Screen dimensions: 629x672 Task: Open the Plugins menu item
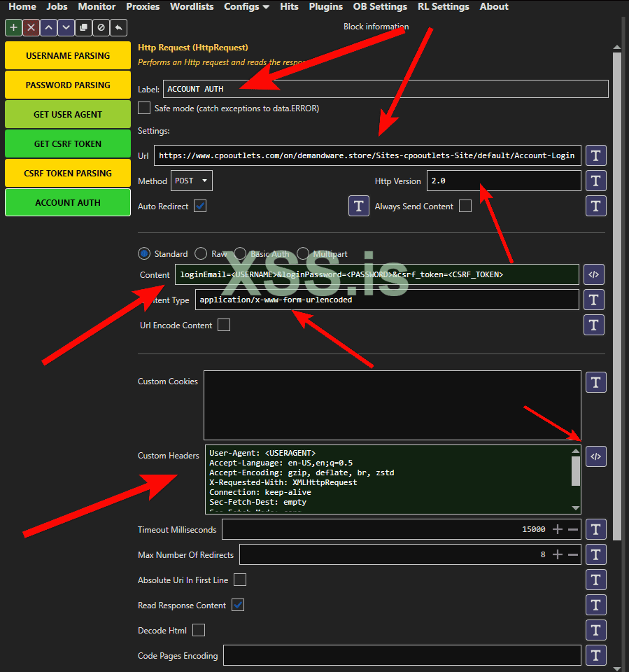coord(325,6)
